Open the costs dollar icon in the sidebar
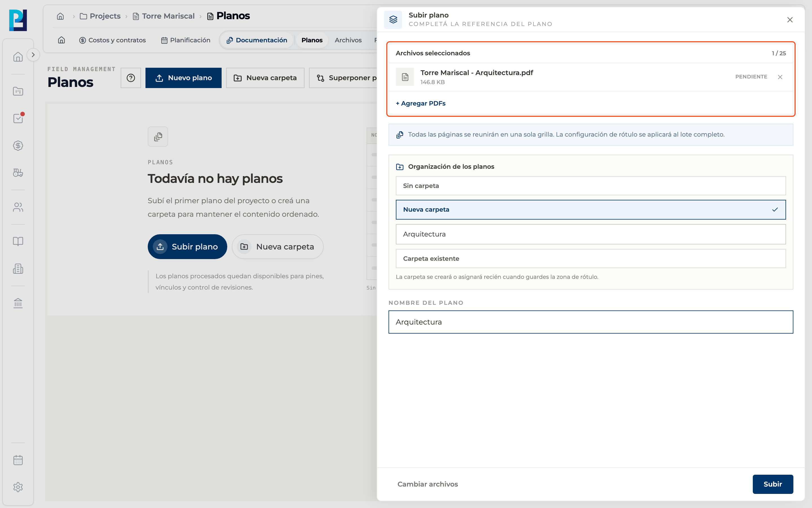Screen dimensions: 812x508 [x=18, y=145]
